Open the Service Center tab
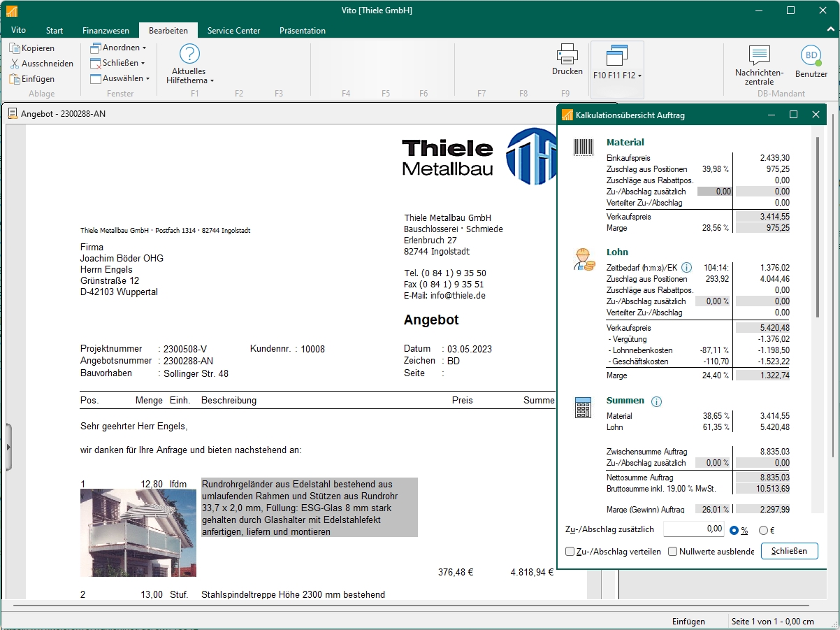The image size is (840, 630). 233,31
